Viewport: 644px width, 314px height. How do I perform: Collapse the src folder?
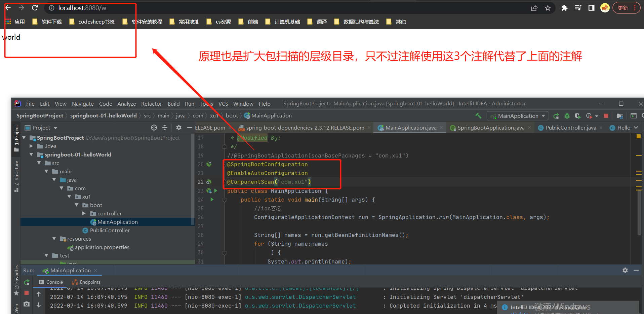(x=39, y=163)
